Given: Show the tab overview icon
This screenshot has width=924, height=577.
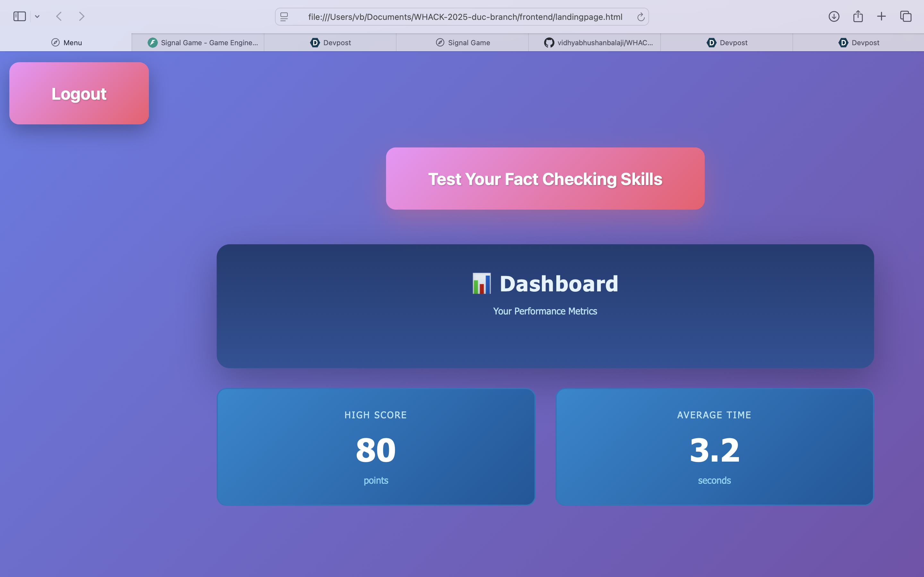Looking at the screenshot, I should pyautogui.click(x=906, y=16).
